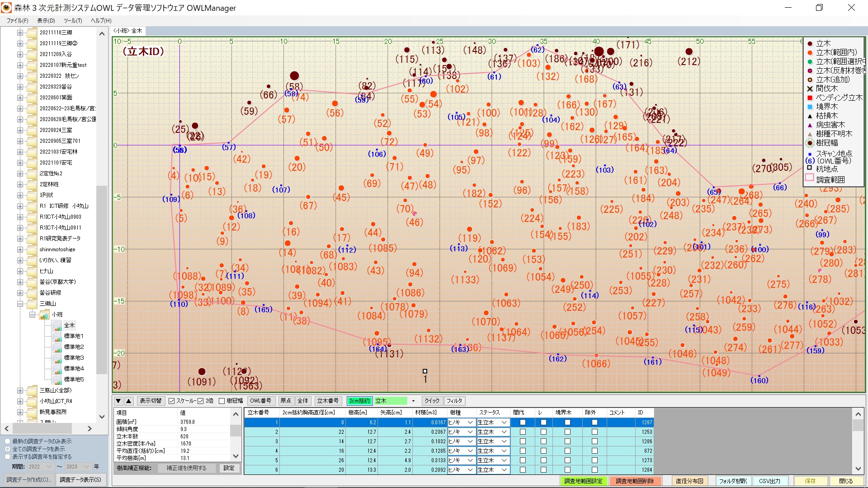Open the ヘルプ(H) menu
Viewport: 868px width, 488px height.
point(101,21)
